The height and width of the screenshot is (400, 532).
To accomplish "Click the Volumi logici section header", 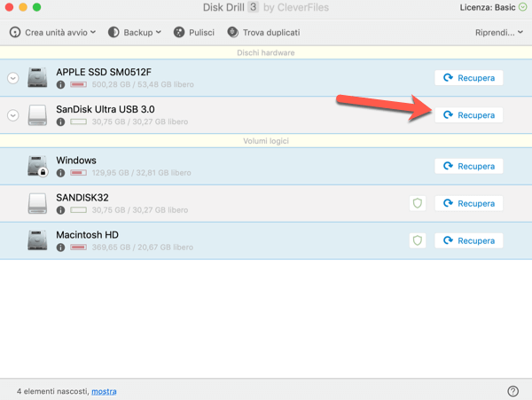I will (266, 141).
